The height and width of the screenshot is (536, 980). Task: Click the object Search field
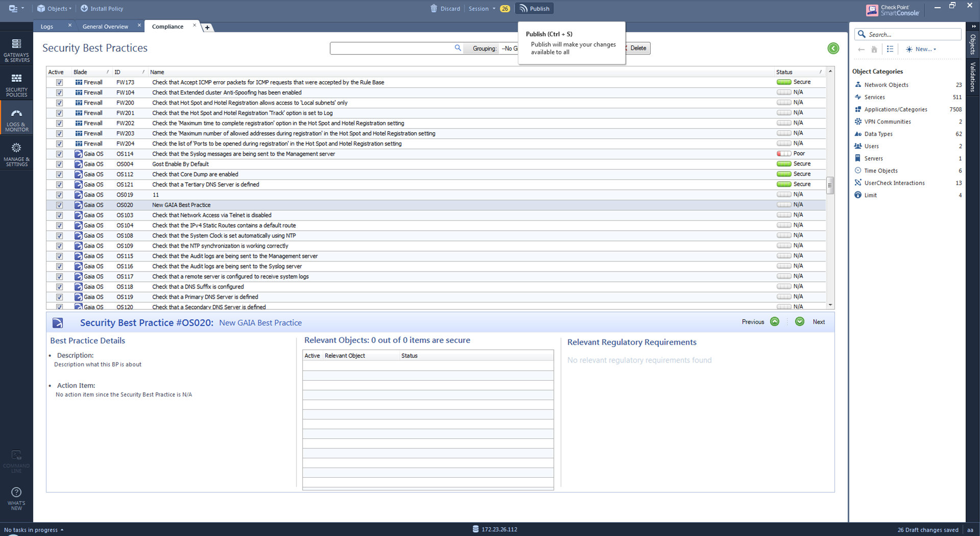tap(909, 34)
